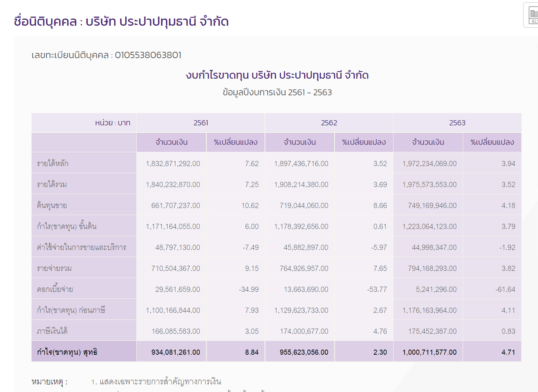Click the 2561 จำนวนเงิน sub-header
The height and width of the screenshot is (392, 538).
tap(172, 142)
